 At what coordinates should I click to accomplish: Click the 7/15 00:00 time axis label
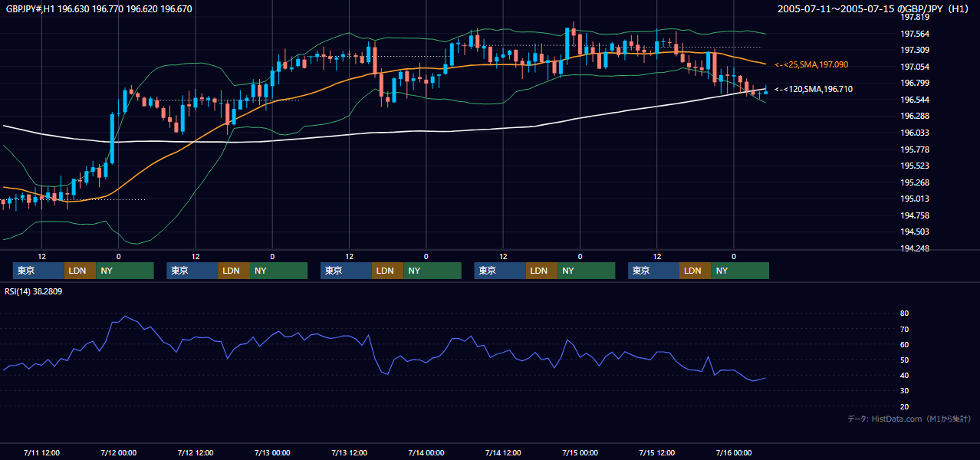pos(580,452)
